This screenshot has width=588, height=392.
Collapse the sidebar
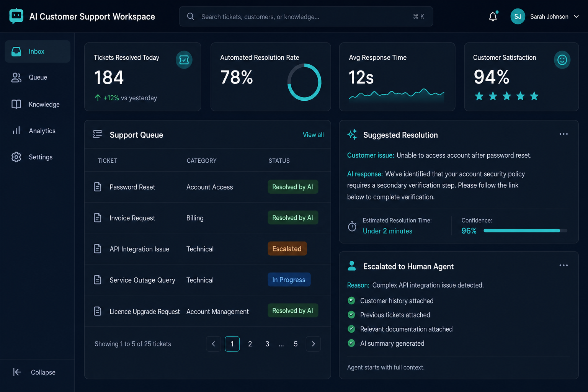tap(34, 372)
